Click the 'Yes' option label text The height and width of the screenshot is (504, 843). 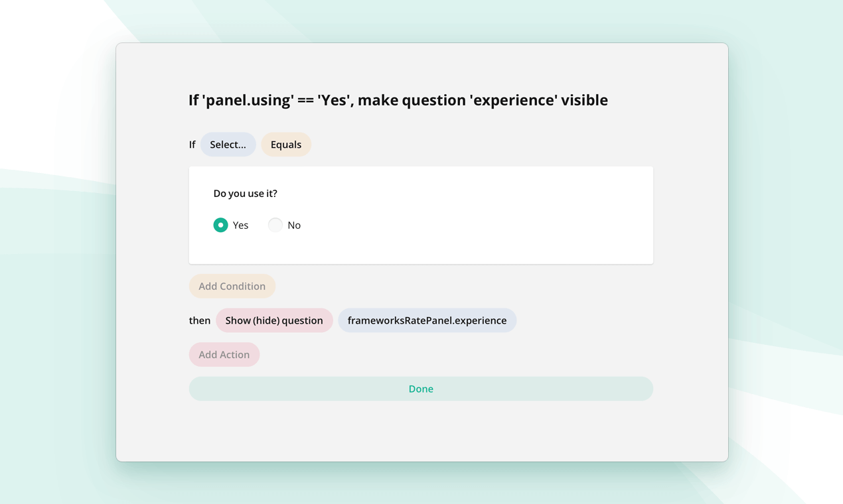pos(240,225)
